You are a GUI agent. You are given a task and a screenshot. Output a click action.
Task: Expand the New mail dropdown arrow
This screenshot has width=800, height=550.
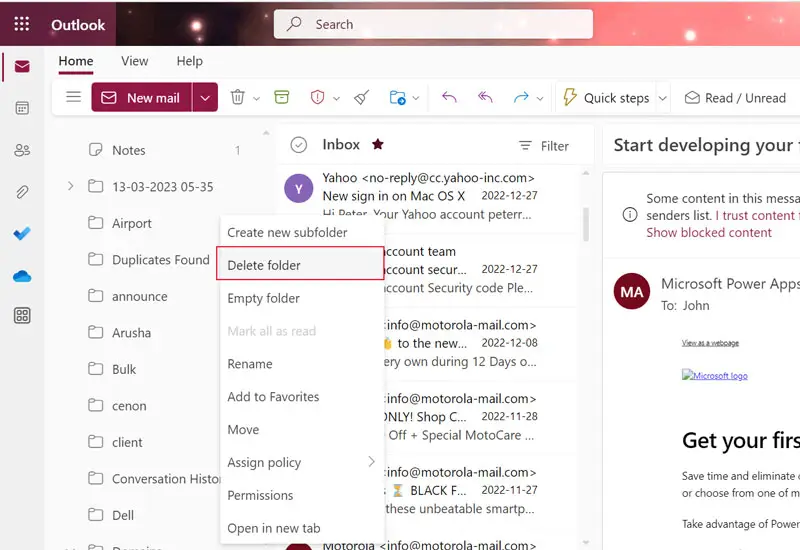205,97
